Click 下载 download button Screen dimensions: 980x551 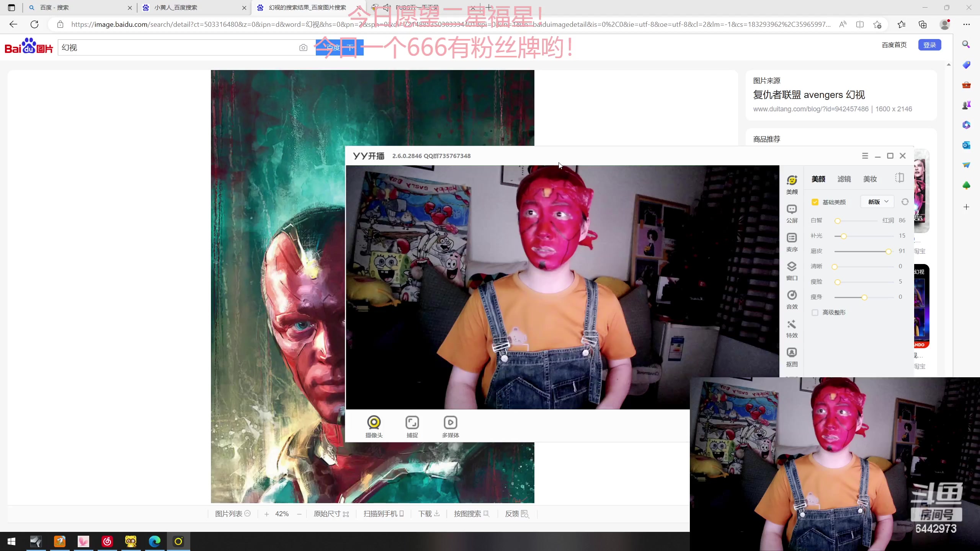point(429,514)
